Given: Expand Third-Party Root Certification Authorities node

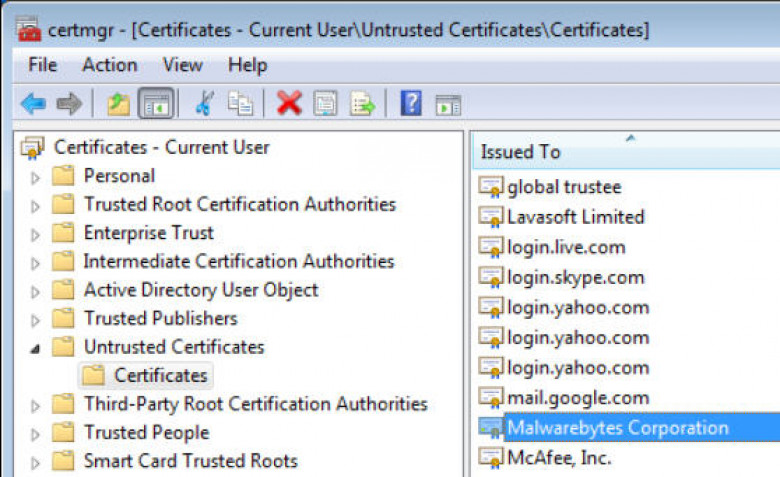Looking at the screenshot, I should click(x=35, y=406).
